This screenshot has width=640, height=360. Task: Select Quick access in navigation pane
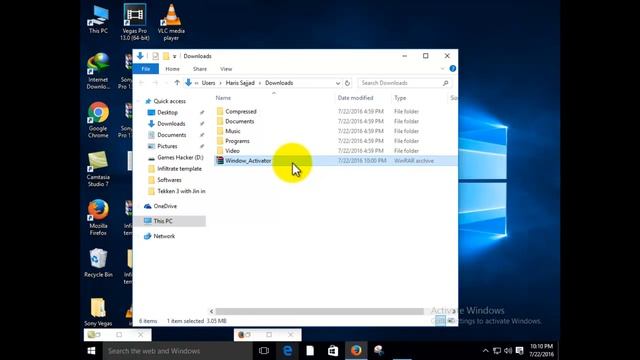click(x=169, y=101)
